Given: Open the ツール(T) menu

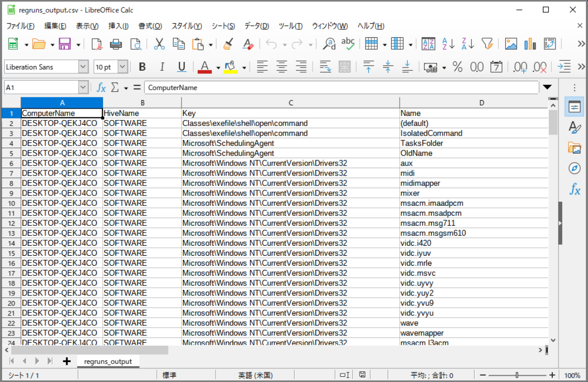Looking at the screenshot, I should [291, 26].
